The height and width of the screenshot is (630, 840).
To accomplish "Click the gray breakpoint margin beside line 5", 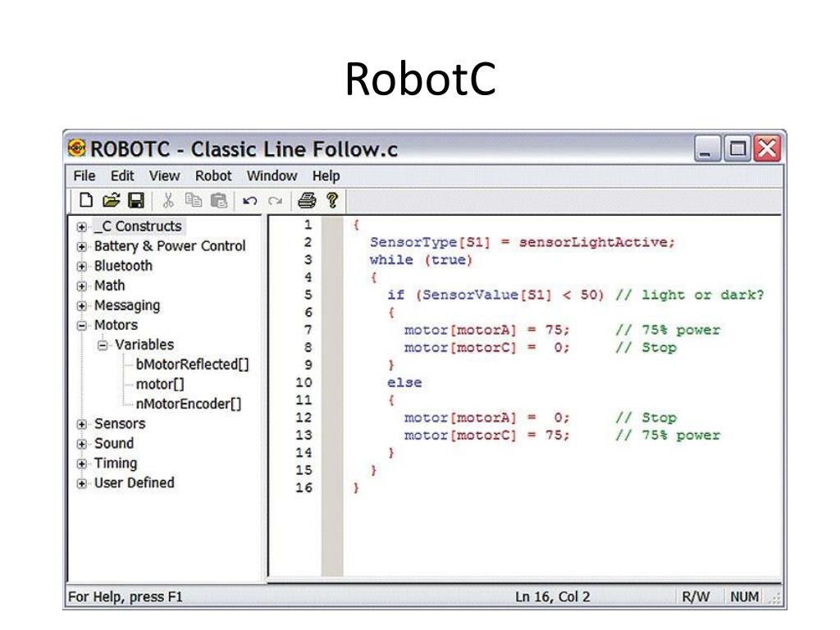I will [332, 294].
